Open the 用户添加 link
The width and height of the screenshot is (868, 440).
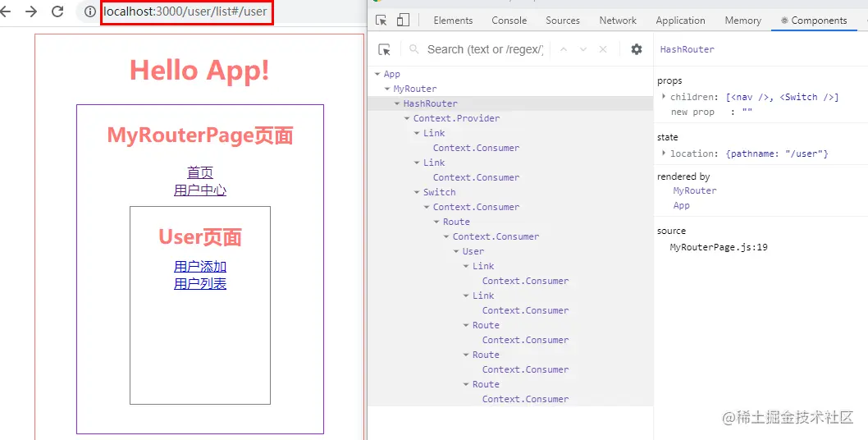coord(200,267)
